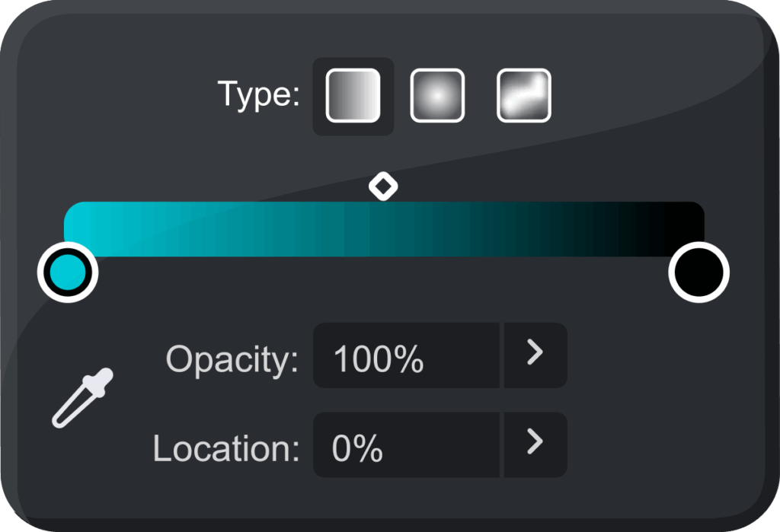Click the 100% value text
Screen dimensions: 780x532
(379, 359)
